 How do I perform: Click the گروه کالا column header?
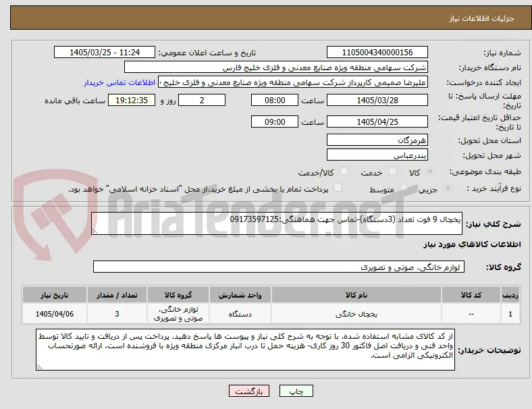click(178, 295)
